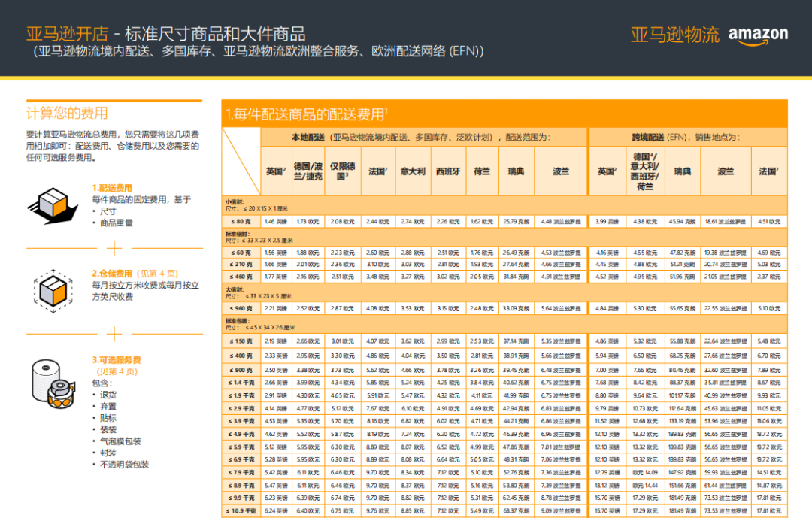The width and height of the screenshot is (812, 518).
Task: Click the plus sign above 可选服务费
Action: 114,334
